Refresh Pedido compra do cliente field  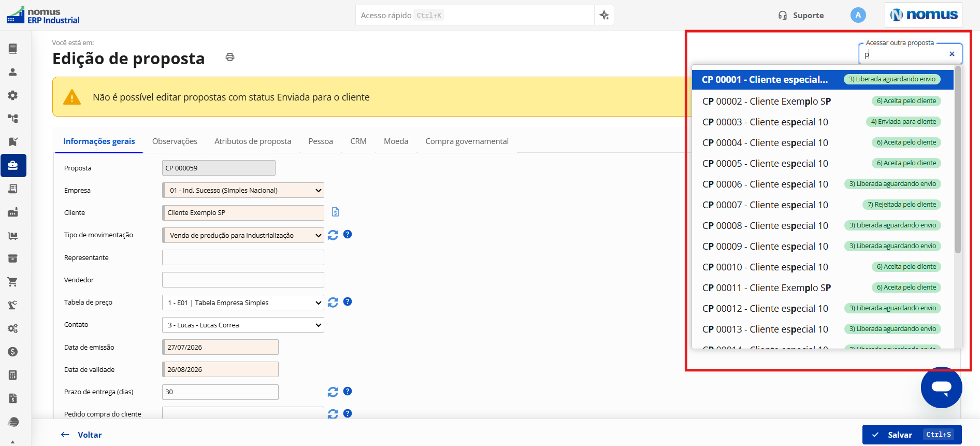click(x=333, y=414)
